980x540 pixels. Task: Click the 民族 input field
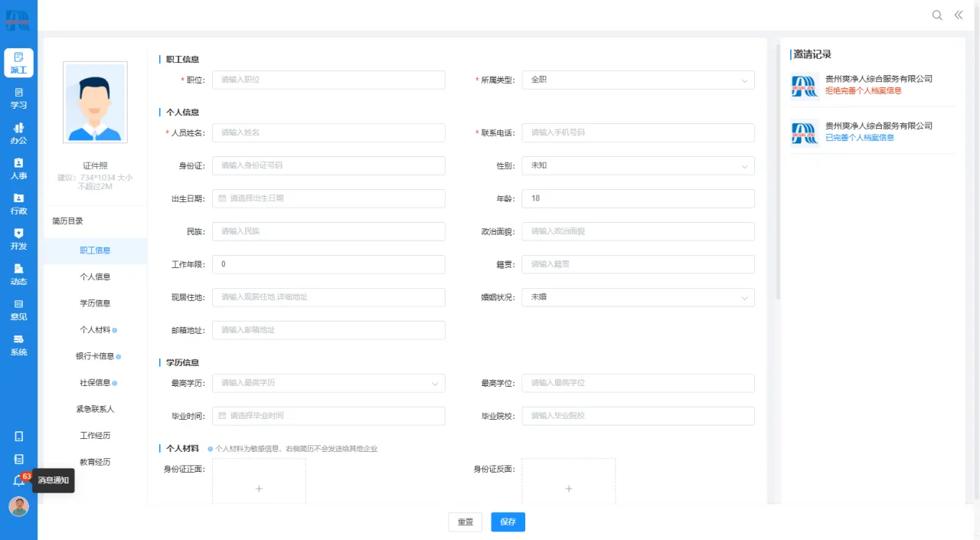click(328, 231)
